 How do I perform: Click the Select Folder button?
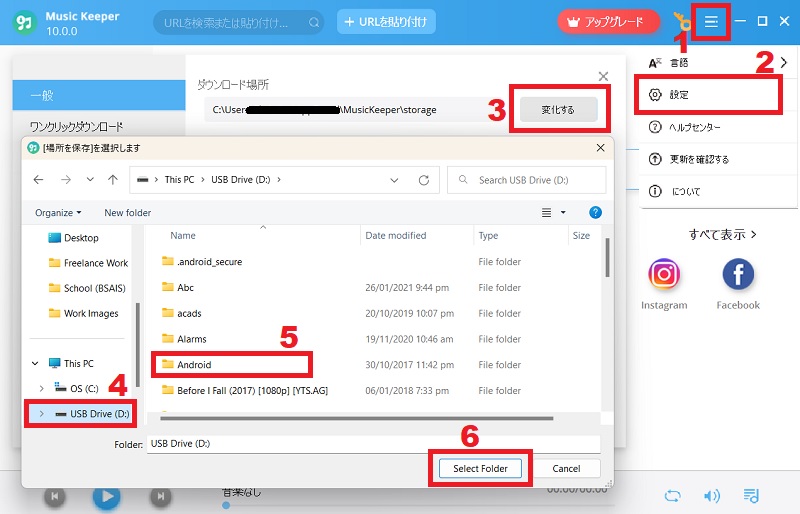point(480,468)
